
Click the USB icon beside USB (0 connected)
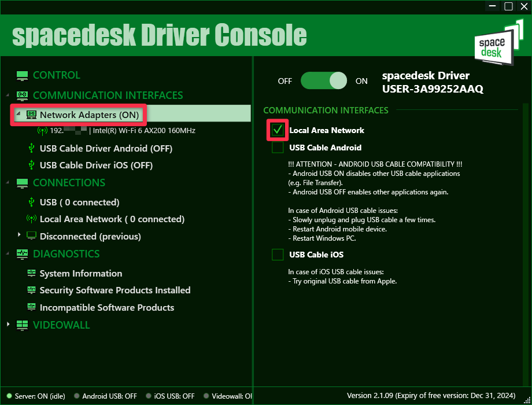click(x=32, y=202)
